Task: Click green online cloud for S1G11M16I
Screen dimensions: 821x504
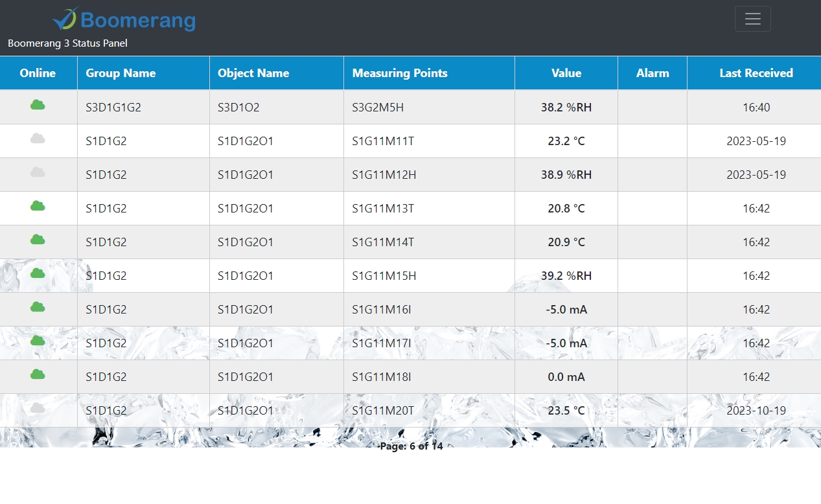Action: 38,307
